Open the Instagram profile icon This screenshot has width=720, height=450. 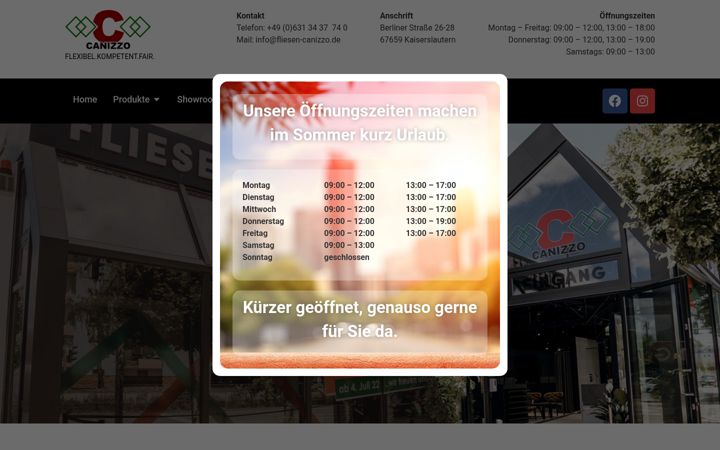642,101
